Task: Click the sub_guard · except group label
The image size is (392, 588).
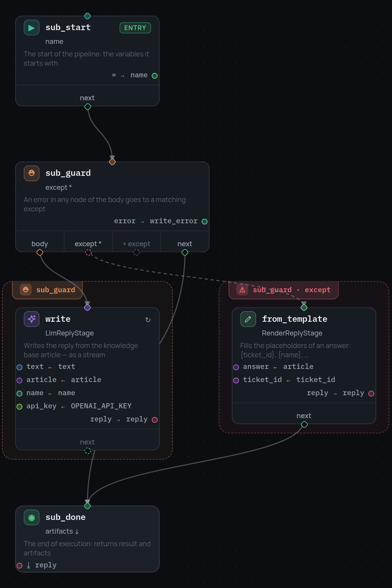Action: pyautogui.click(x=284, y=290)
